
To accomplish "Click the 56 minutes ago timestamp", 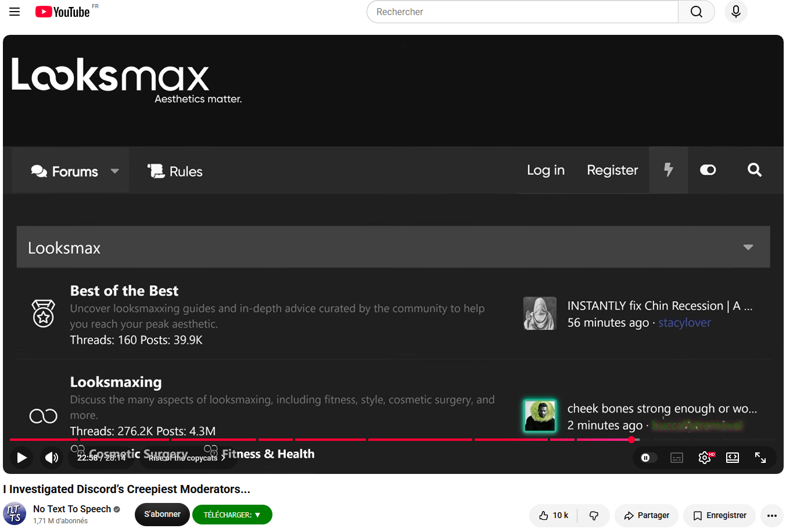I will pos(608,322).
